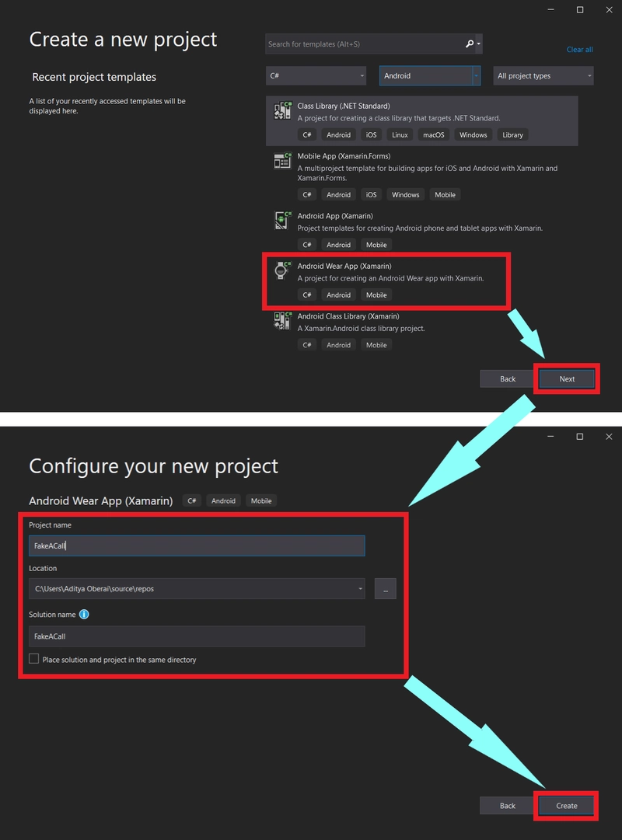Click the Android Wear App watch icon

(282, 270)
